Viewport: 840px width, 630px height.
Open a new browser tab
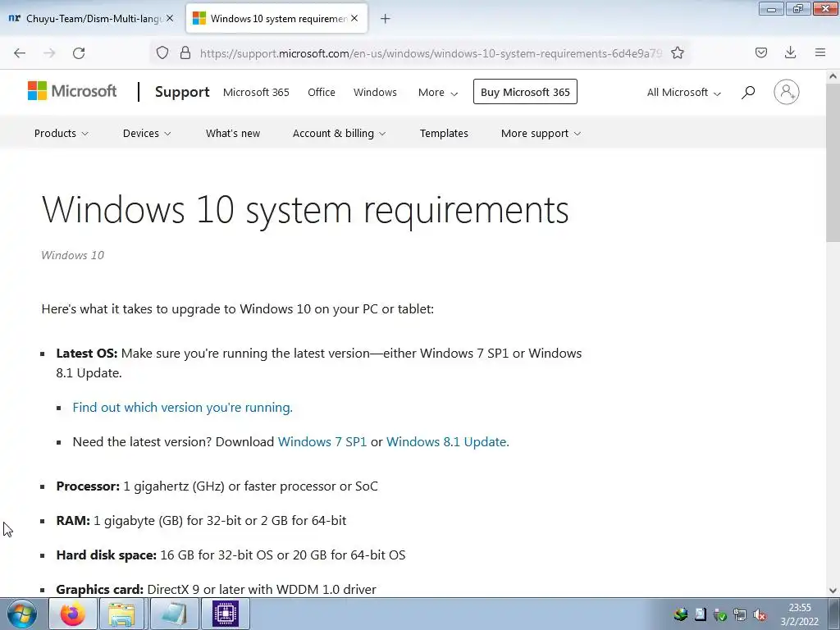point(386,19)
